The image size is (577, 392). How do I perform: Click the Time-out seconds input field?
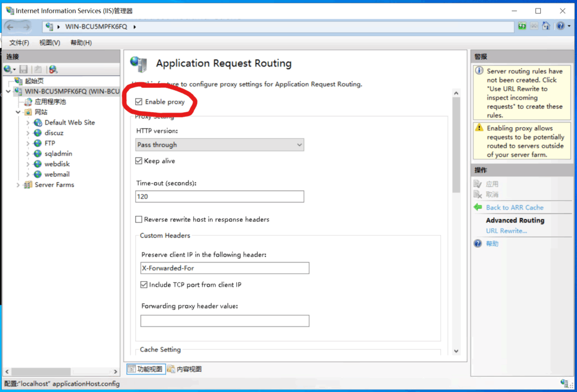point(220,197)
